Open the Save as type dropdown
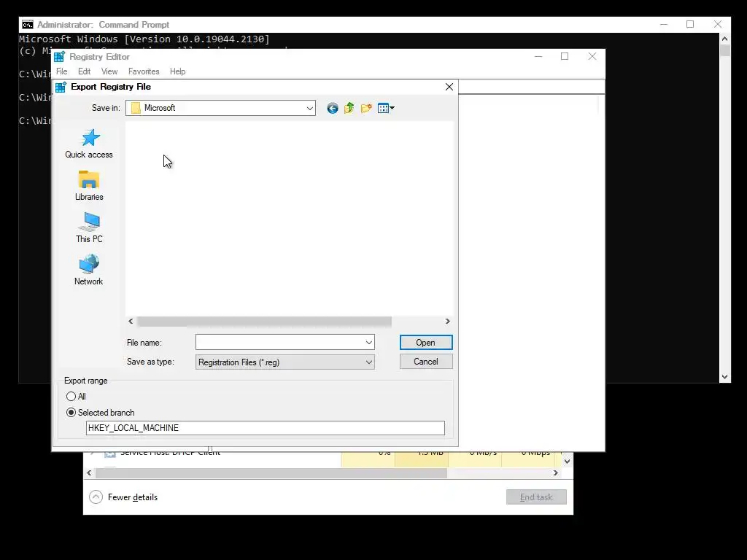 285,362
